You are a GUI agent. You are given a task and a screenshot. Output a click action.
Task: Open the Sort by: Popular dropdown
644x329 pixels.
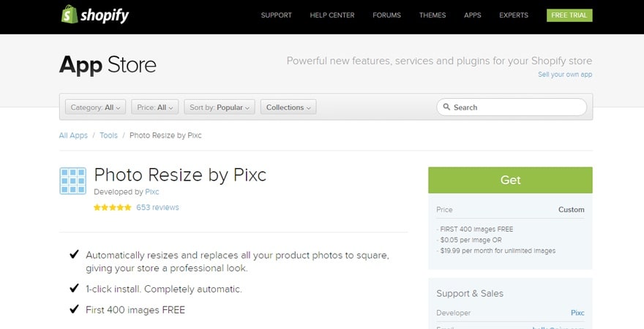click(x=220, y=107)
